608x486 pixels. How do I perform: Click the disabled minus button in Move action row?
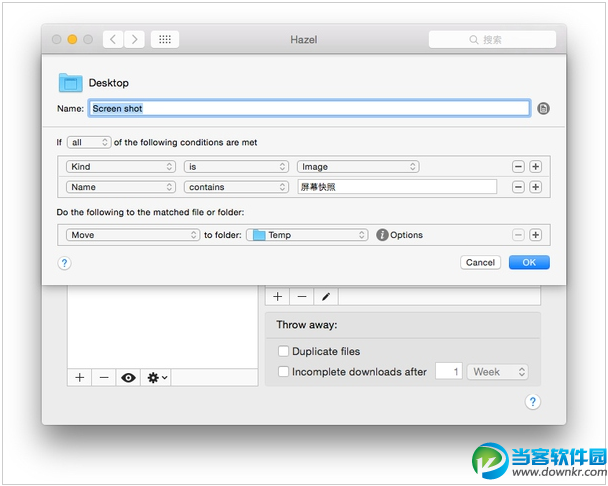518,235
